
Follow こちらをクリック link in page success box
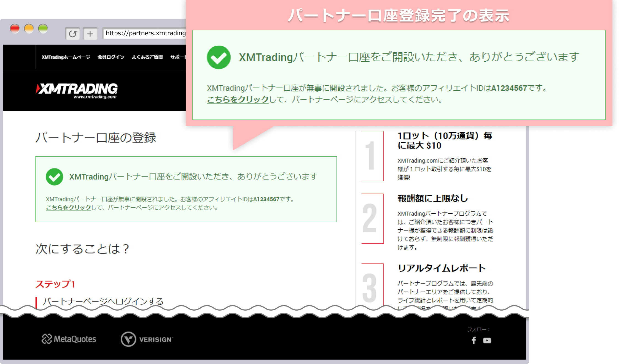tap(68, 208)
